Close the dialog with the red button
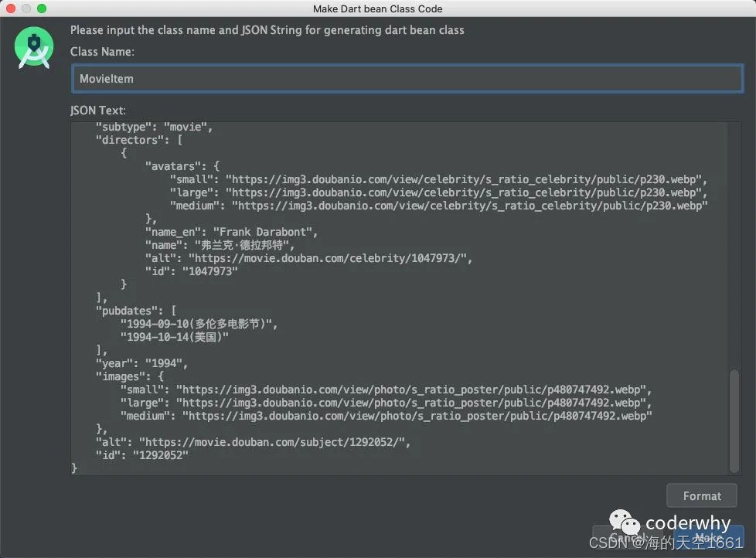This screenshot has width=756, height=558. click(11, 9)
